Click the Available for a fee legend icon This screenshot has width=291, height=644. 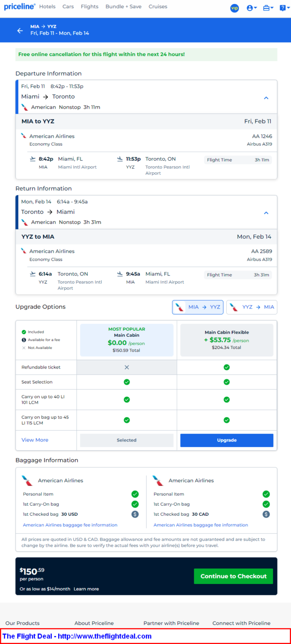pos(24,340)
